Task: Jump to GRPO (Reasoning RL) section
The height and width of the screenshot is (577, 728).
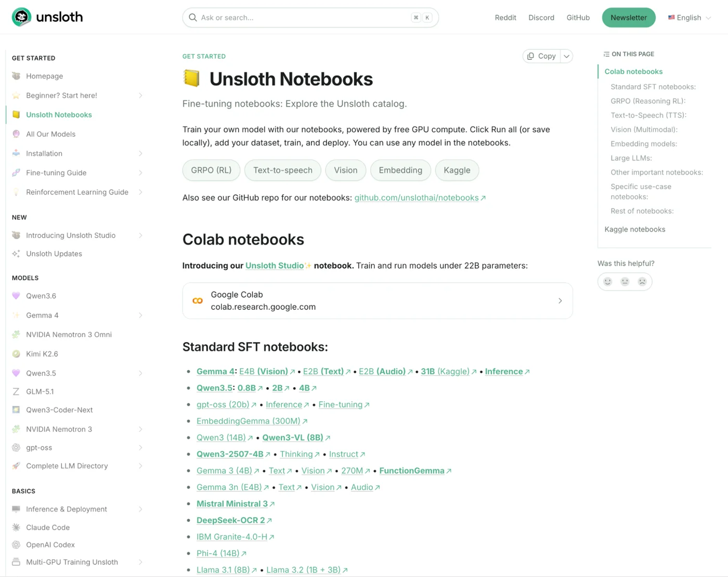Action: 648,101
